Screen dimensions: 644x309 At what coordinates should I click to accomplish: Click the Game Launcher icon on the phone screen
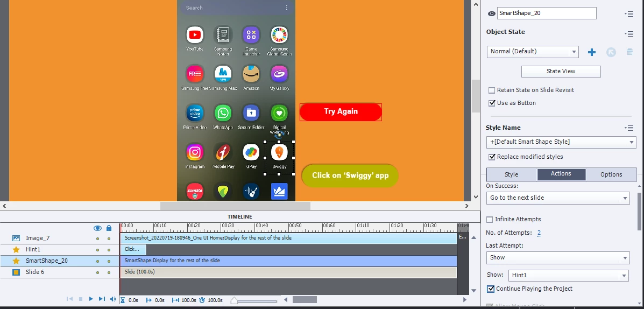point(251,35)
